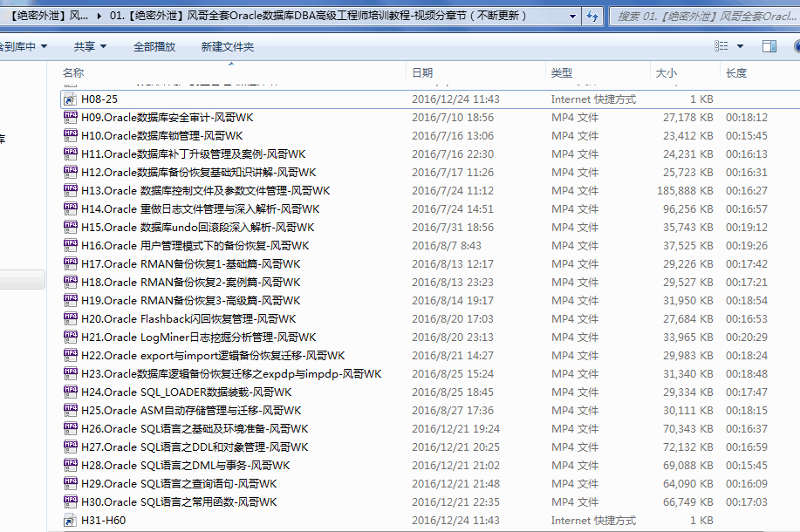Click the 96,256 KB size value
This screenshot has height=532, width=800.
[687, 209]
